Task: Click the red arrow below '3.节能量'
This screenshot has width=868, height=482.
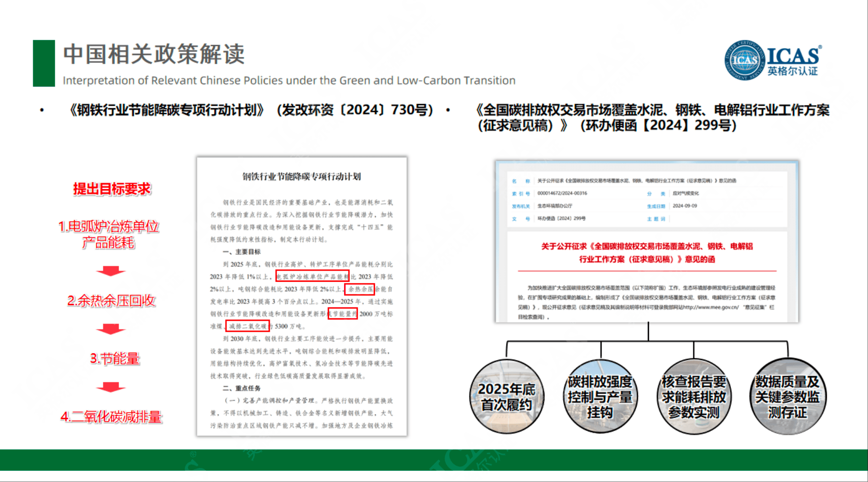Action: [x=111, y=387]
